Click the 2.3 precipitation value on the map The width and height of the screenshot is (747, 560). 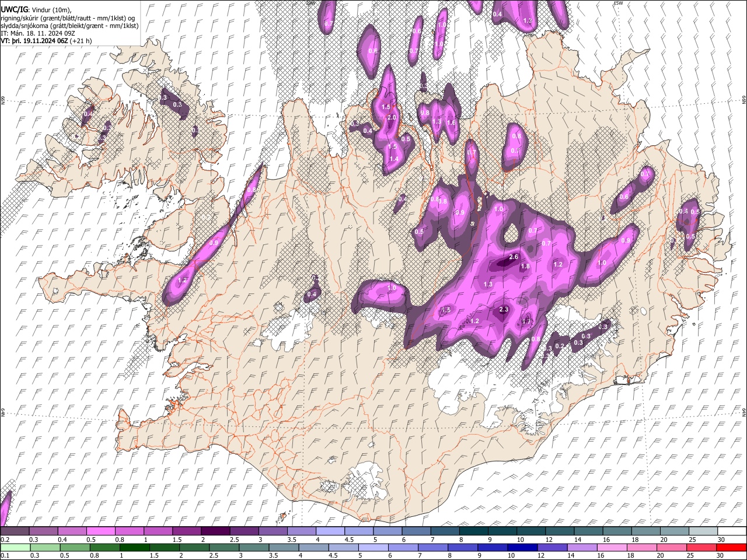505,309
